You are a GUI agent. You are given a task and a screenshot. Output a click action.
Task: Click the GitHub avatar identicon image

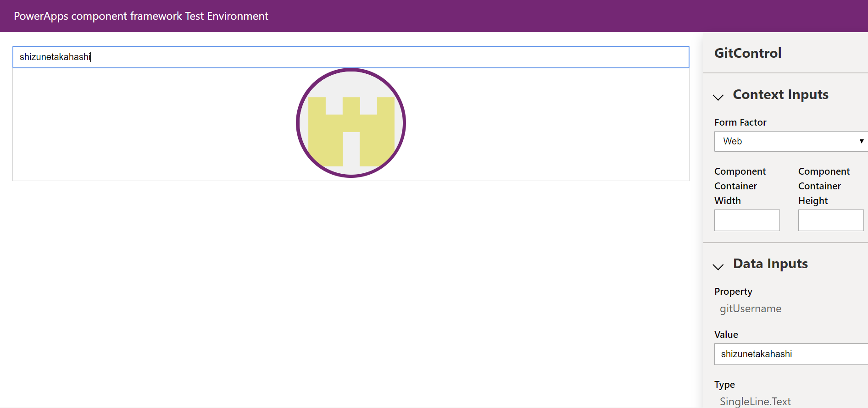point(351,123)
